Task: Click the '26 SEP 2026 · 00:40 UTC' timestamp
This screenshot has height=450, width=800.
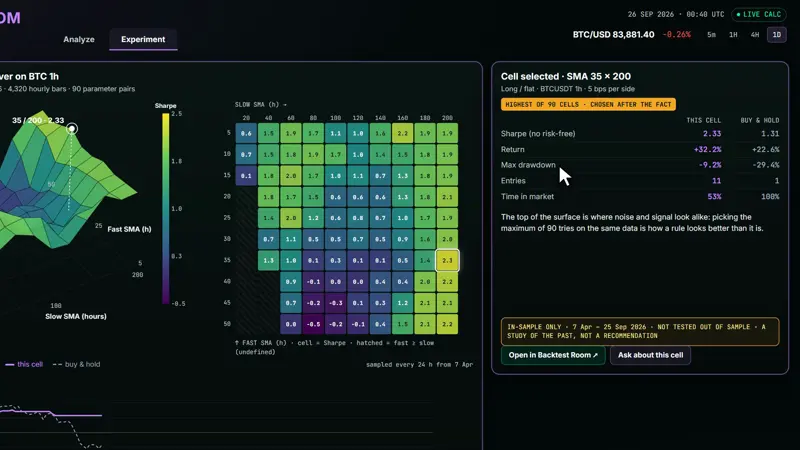Action: click(x=676, y=14)
